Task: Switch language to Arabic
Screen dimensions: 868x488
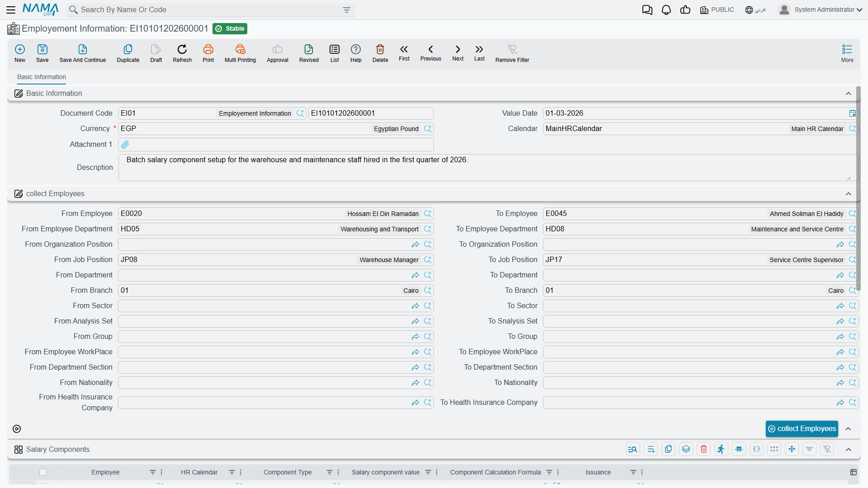Action: [x=756, y=10]
